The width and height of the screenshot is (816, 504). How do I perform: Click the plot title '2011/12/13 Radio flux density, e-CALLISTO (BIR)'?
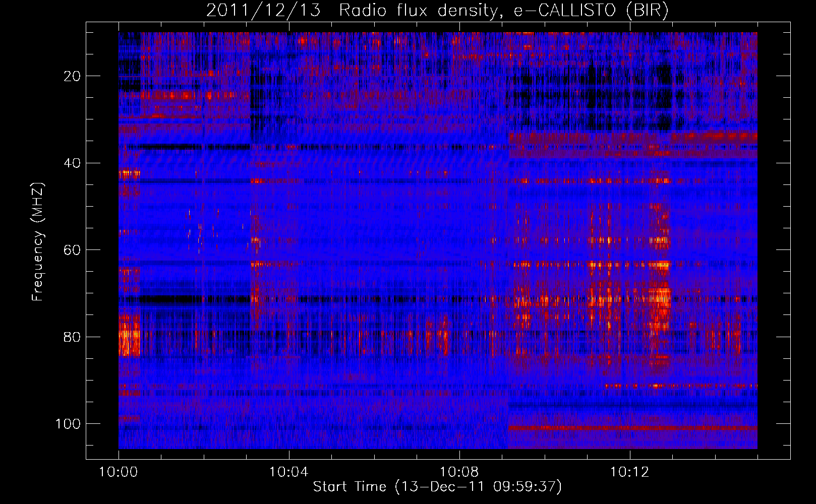(x=437, y=10)
